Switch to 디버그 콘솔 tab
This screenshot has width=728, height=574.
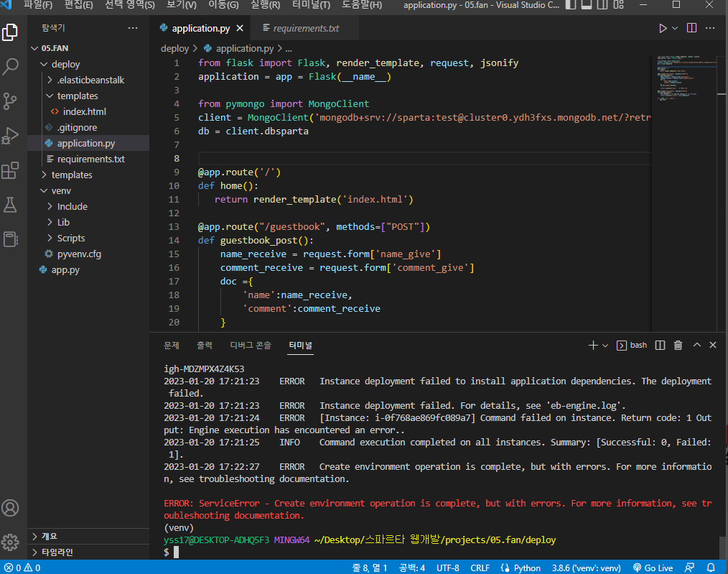(251, 345)
